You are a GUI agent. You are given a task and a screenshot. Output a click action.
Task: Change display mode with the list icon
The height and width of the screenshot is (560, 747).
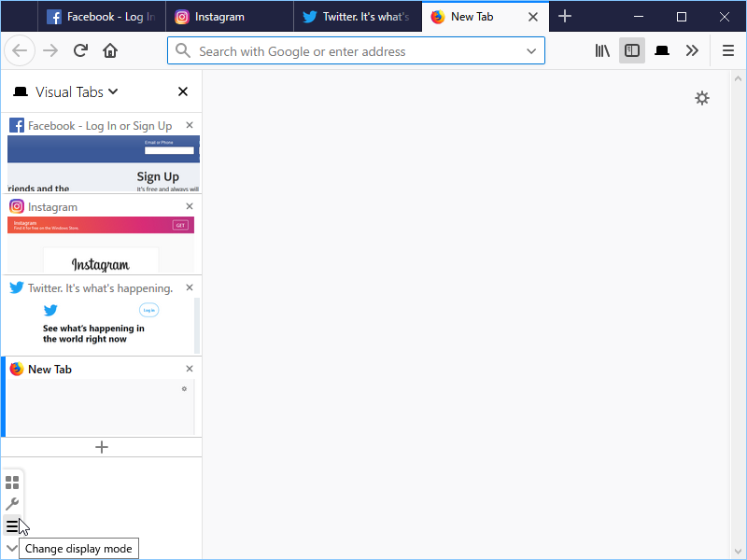(x=12, y=526)
